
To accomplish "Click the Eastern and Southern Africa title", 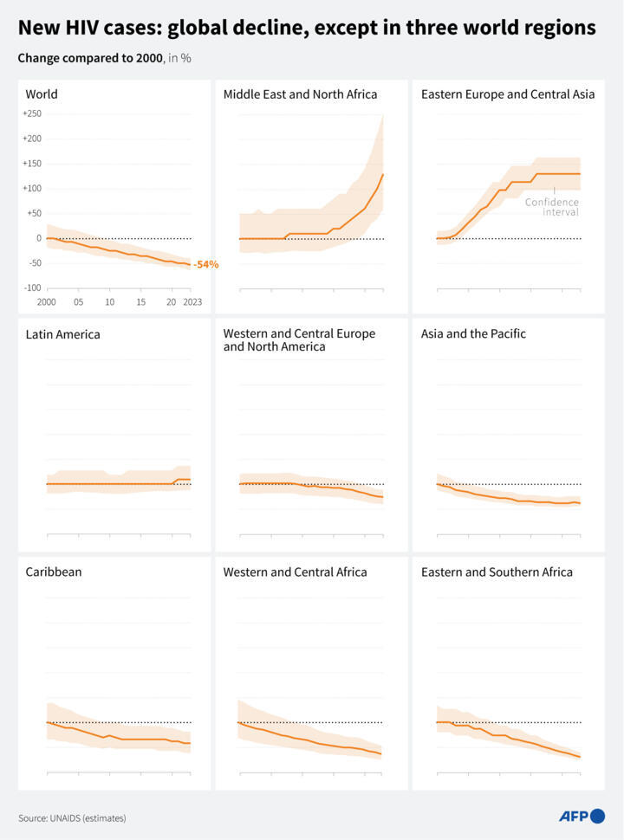I will (x=497, y=572).
